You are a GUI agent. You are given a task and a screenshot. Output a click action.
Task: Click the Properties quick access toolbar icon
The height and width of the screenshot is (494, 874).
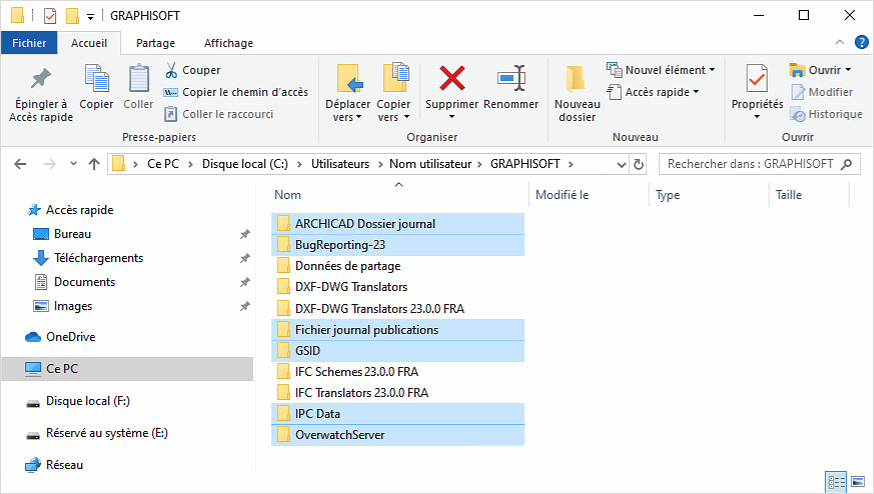(x=50, y=16)
